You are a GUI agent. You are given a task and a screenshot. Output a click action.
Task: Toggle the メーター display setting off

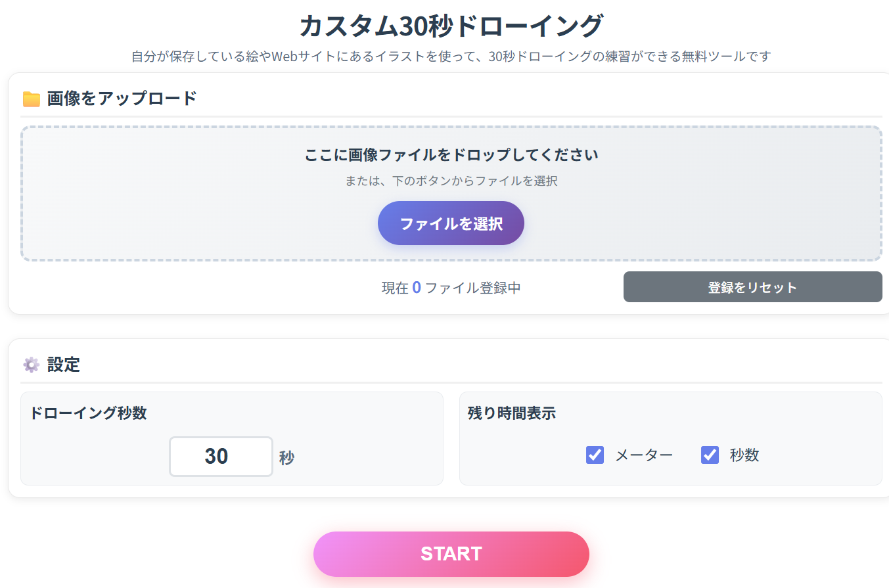tap(595, 455)
